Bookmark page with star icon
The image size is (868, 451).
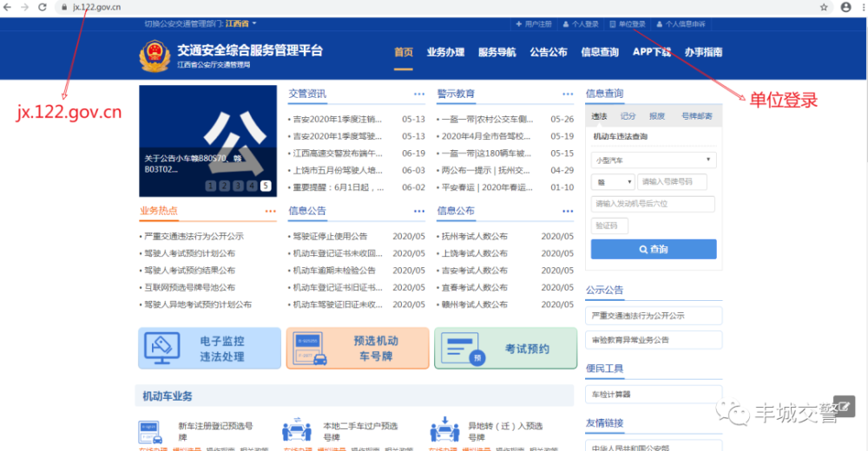[824, 7]
